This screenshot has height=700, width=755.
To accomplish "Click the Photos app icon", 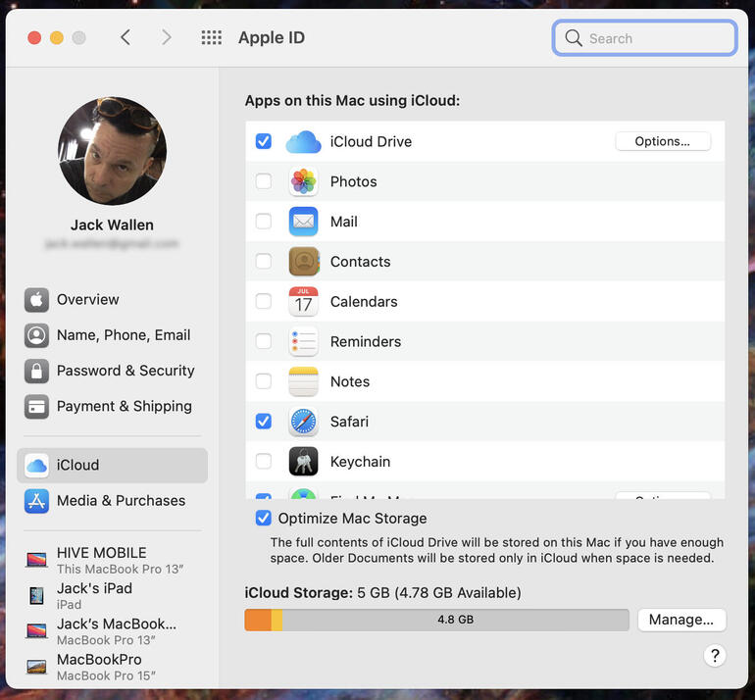I will click(303, 181).
